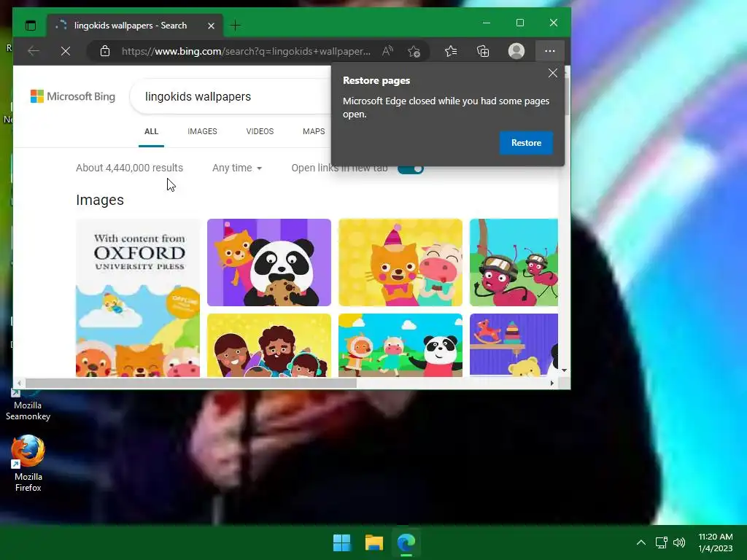Open the volume tray icon
Image resolution: width=747 pixels, height=560 pixels.
pos(679,542)
